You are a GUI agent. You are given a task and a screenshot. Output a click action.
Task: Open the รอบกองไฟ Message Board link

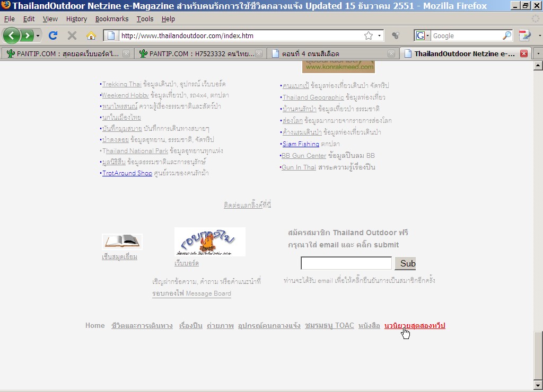[191, 293]
